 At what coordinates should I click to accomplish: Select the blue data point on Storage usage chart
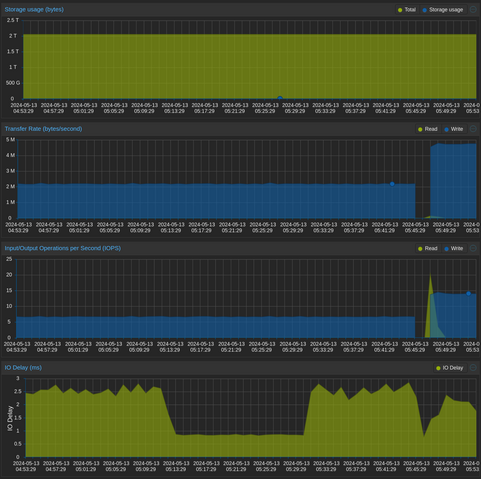280,98
